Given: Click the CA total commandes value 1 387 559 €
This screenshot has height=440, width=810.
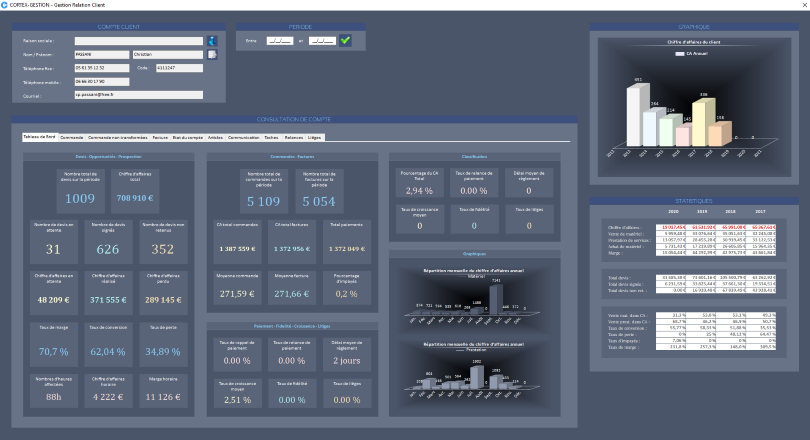Looking at the screenshot, I should pos(237,249).
